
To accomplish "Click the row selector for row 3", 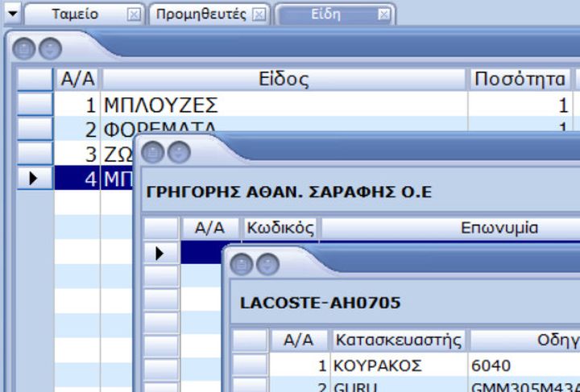I will click(x=35, y=153).
